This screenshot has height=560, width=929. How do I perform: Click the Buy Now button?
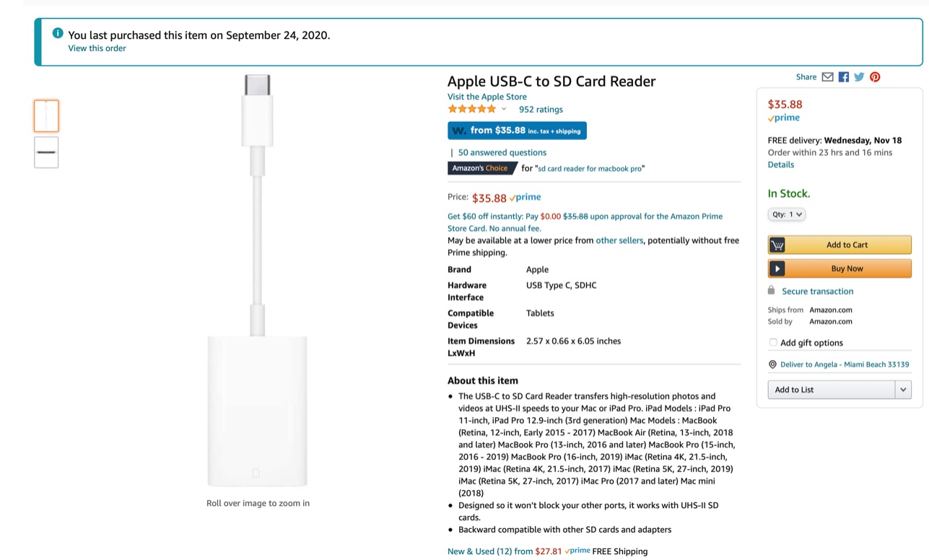839,268
